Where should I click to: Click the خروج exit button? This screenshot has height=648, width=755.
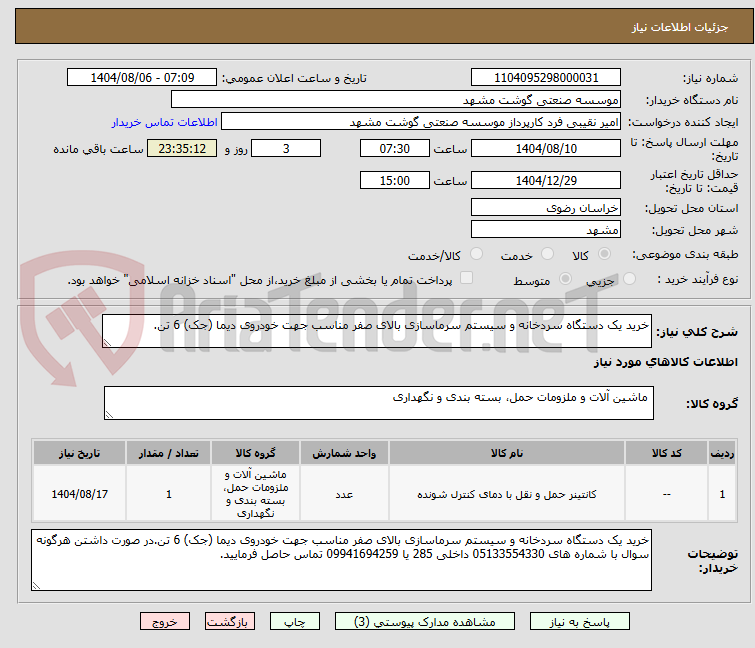coord(165,621)
